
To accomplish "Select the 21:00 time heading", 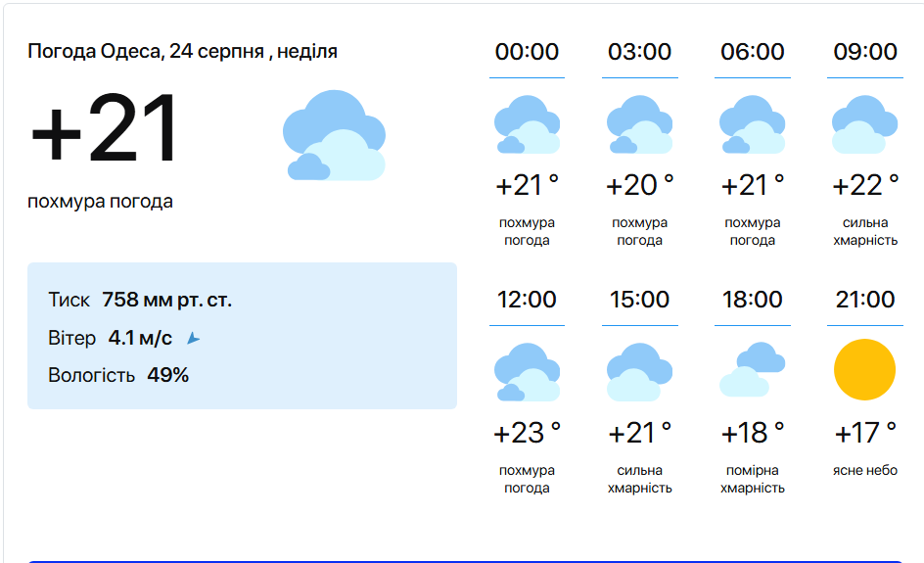I will tap(865, 300).
